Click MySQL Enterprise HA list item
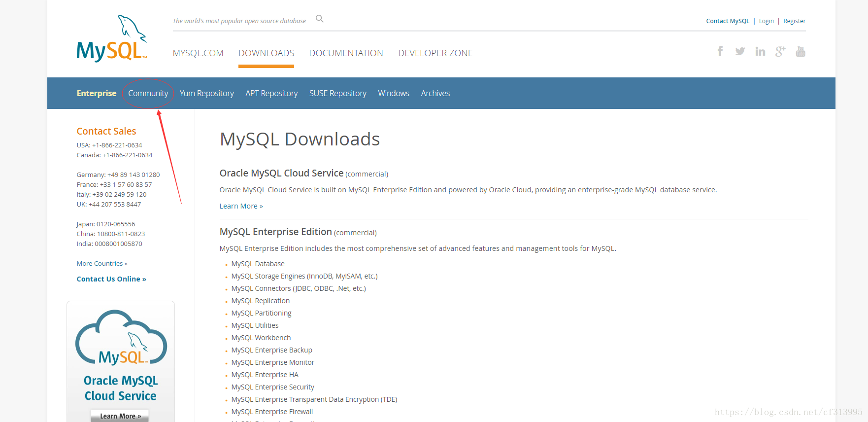The height and width of the screenshot is (422, 868). pos(265,375)
